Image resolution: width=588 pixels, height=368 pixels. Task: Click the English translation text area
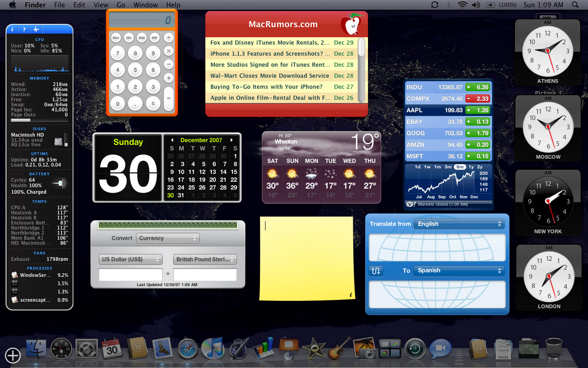click(437, 247)
